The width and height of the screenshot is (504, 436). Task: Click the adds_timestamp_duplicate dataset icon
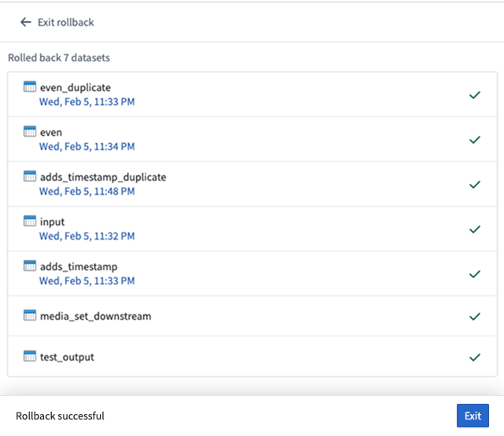(x=30, y=177)
